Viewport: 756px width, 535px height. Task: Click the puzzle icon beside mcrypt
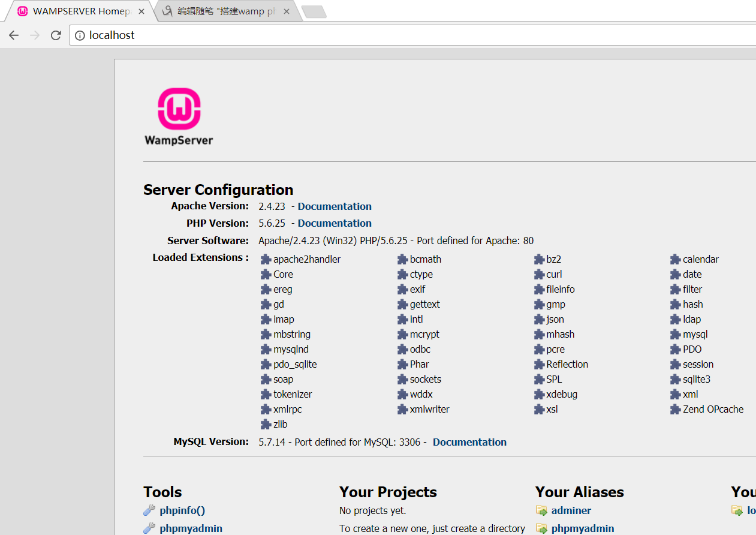403,334
